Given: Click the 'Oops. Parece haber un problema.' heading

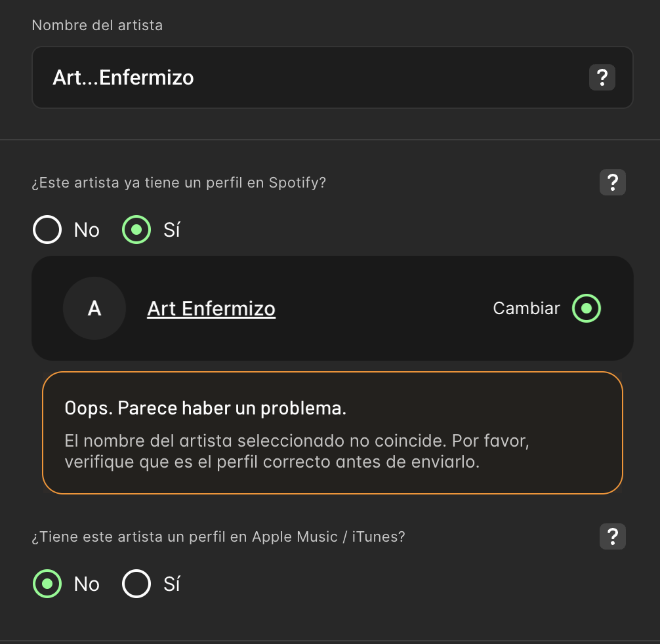Looking at the screenshot, I should pos(205,409).
